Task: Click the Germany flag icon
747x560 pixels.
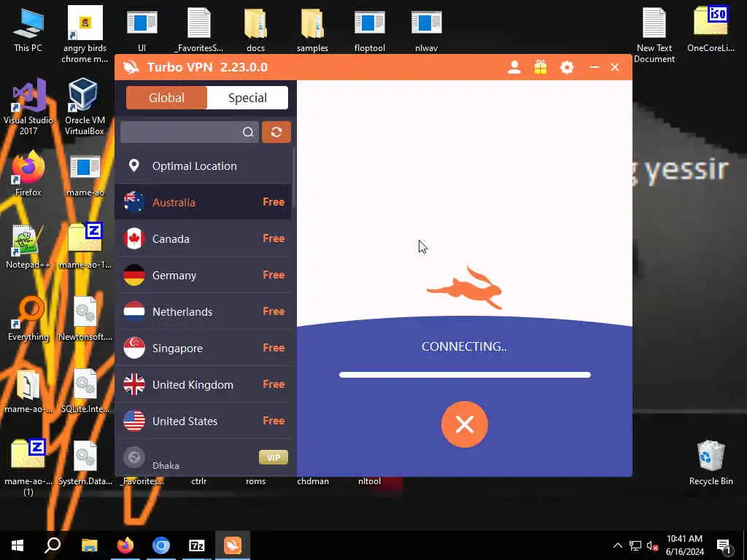Action: pyautogui.click(x=134, y=275)
